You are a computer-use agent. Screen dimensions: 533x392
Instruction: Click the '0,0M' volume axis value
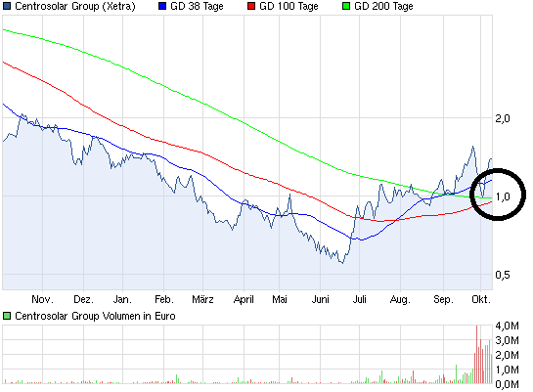508,384
